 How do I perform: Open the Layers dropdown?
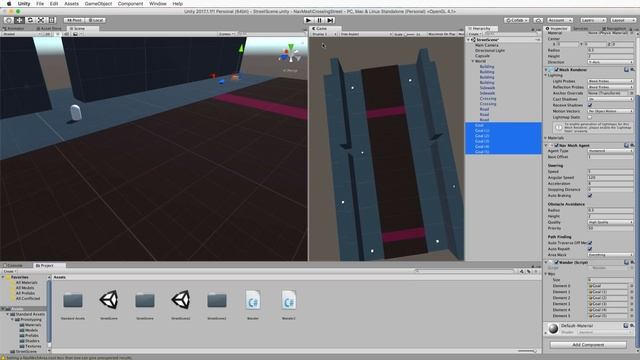click(593, 20)
